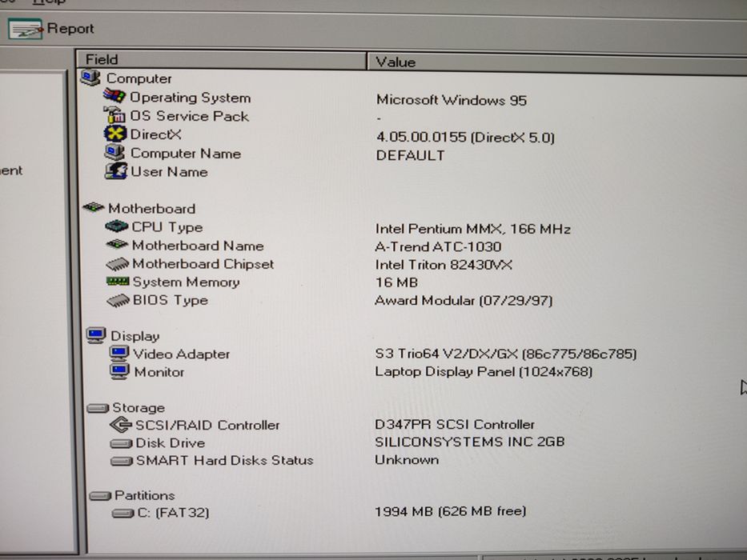Select the 'SMART Hard Disks Status' field label

224,461
